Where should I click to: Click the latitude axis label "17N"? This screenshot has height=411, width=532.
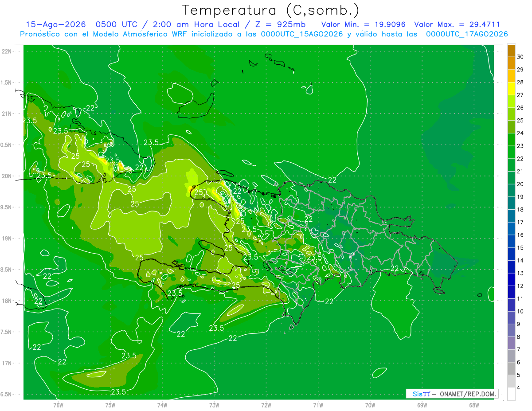(x=7, y=363)
